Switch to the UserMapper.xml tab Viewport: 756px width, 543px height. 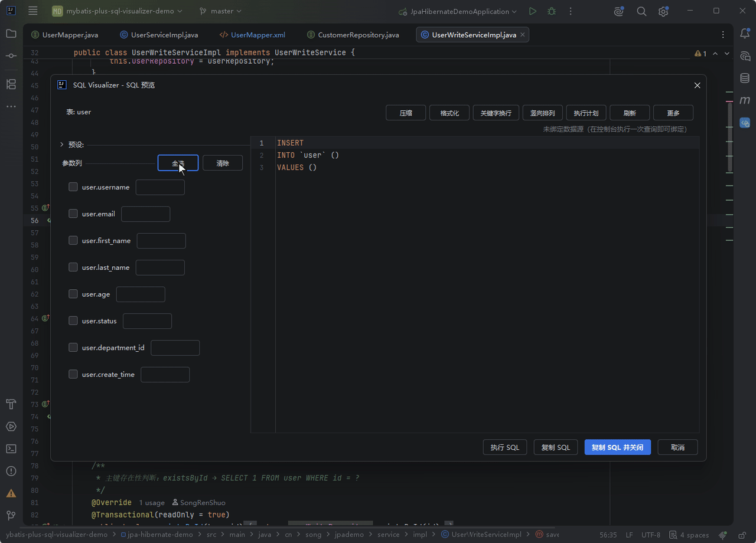click(252, 35)
